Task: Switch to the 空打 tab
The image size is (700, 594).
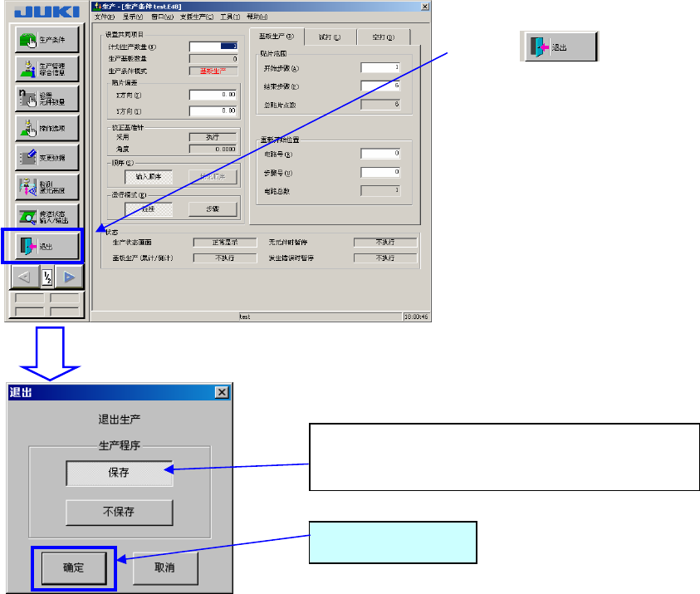Action: (384, 37)
